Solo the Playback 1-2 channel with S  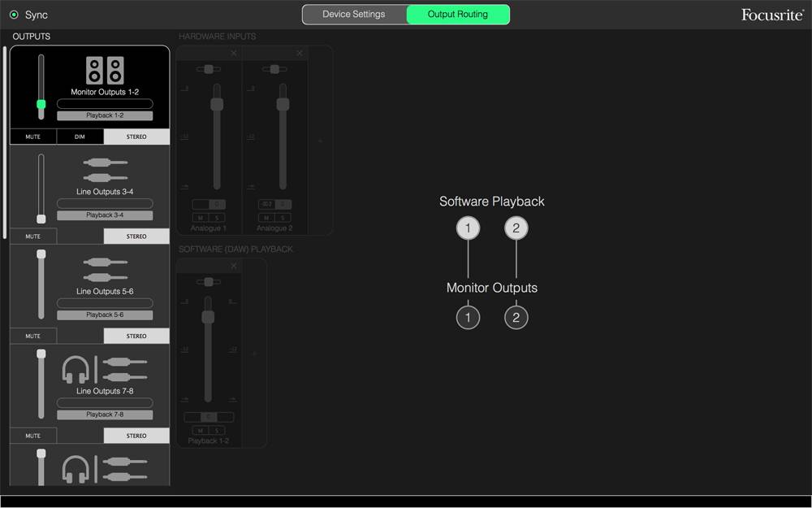217,430
